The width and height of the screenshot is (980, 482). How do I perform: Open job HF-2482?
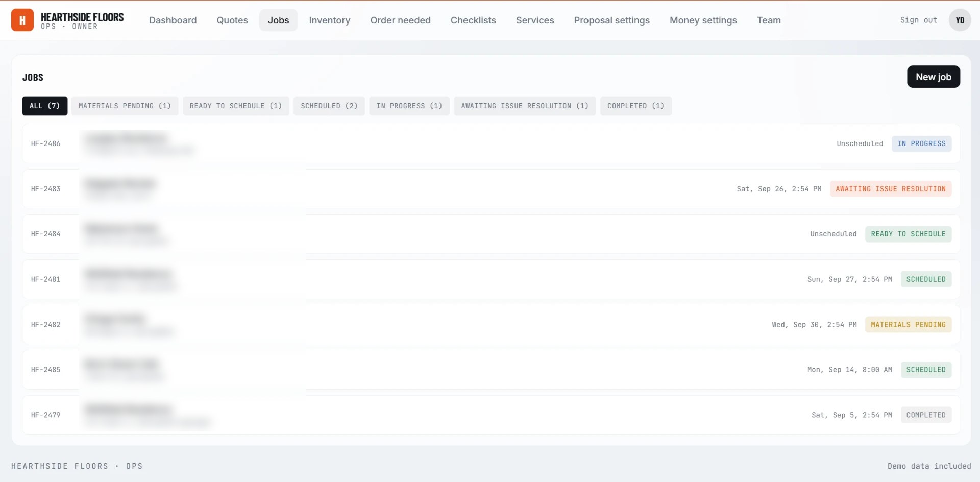pyautogui.click(x=491, y=324)
